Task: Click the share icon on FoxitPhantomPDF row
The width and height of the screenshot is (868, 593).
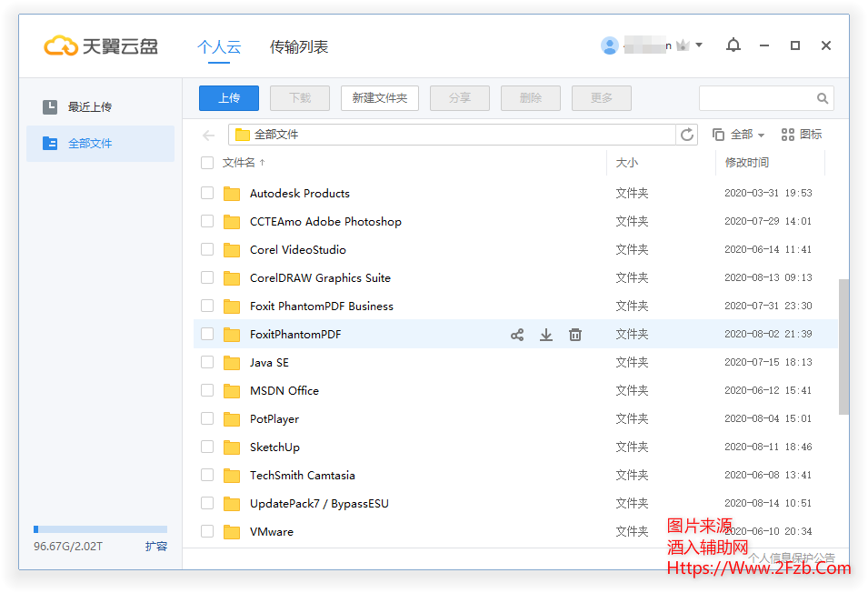Action: 517,335
